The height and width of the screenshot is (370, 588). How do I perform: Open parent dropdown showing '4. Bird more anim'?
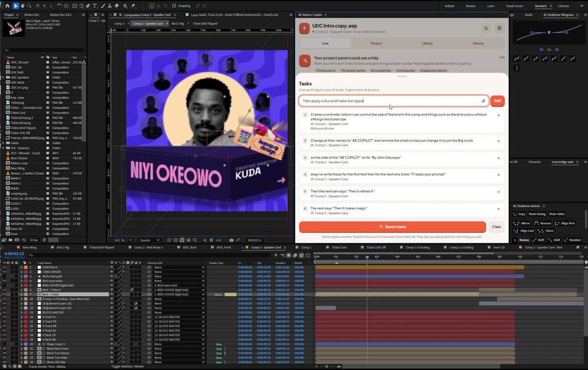point(179,285)
